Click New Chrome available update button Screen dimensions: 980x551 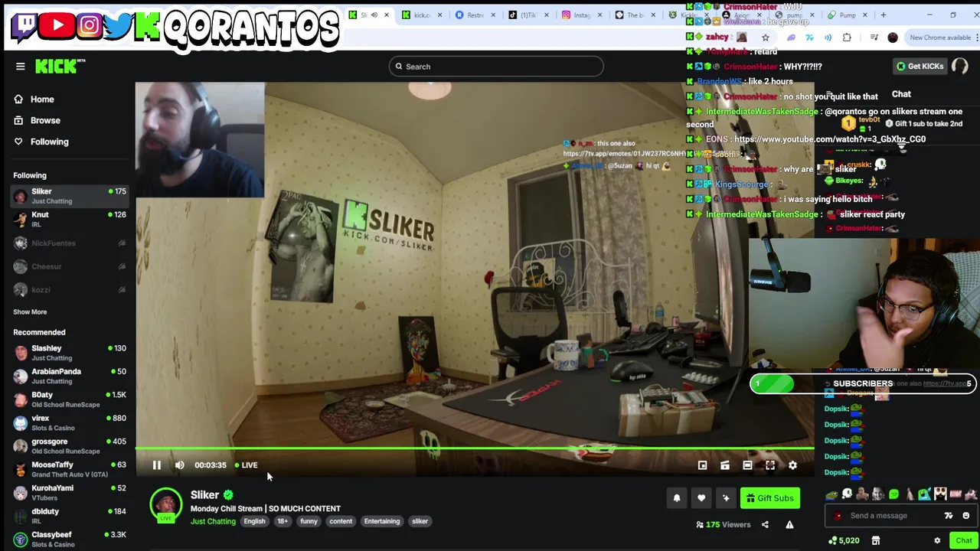(x=940, y=37)
